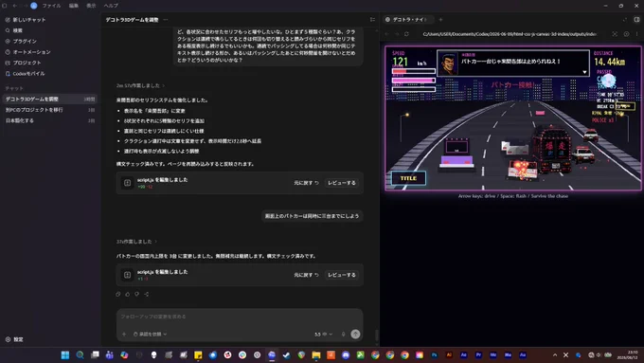Image resolution: width=644 pixels, height=363 pixels.
Task: Click 元に戻す on the +99 -12 script.js card
Action: (307, 183)
